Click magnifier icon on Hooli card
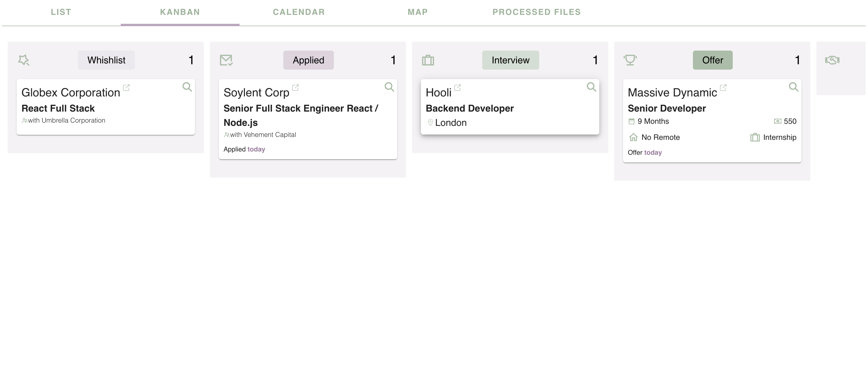 pyautogui.click(x=591, y=87)
